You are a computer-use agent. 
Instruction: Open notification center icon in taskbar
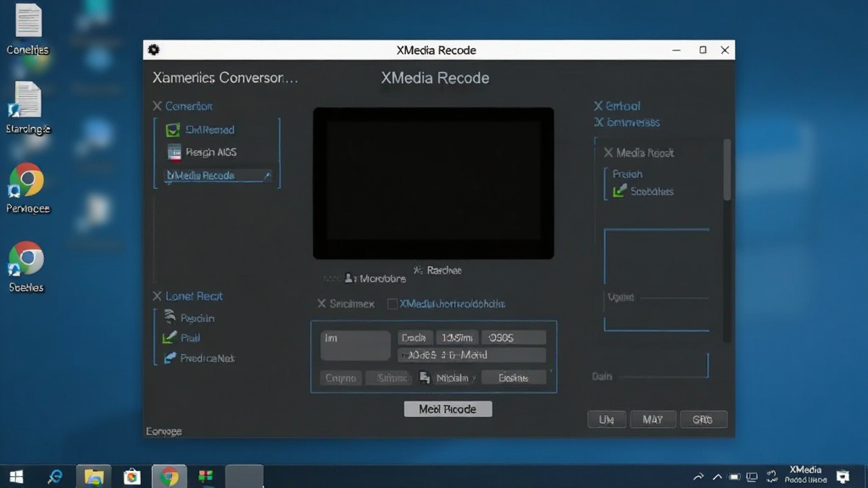(x=843, y=476)
